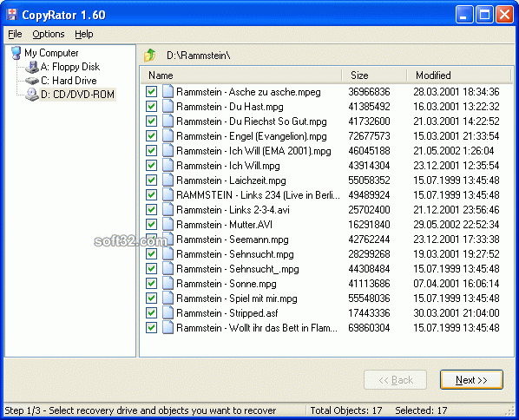
Task: Sort files by the Size column header
Action: (x=374, y=75)
